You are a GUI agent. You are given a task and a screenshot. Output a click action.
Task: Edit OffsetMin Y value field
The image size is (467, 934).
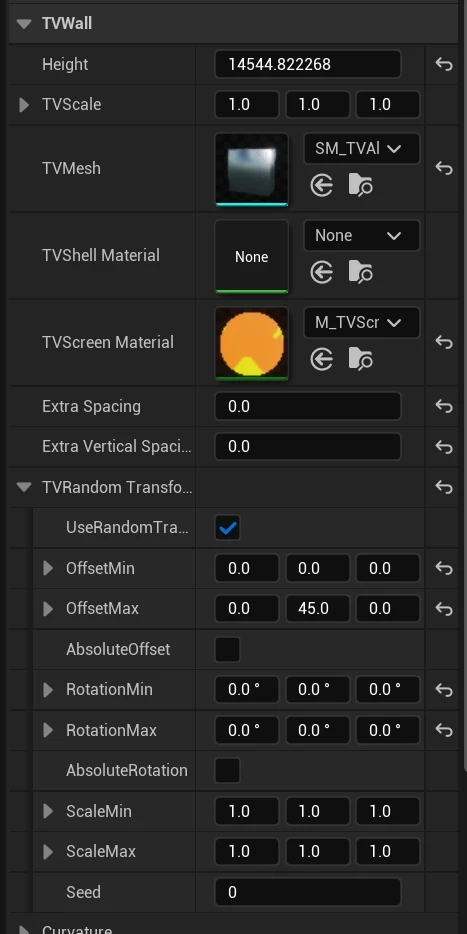(317, 568)
